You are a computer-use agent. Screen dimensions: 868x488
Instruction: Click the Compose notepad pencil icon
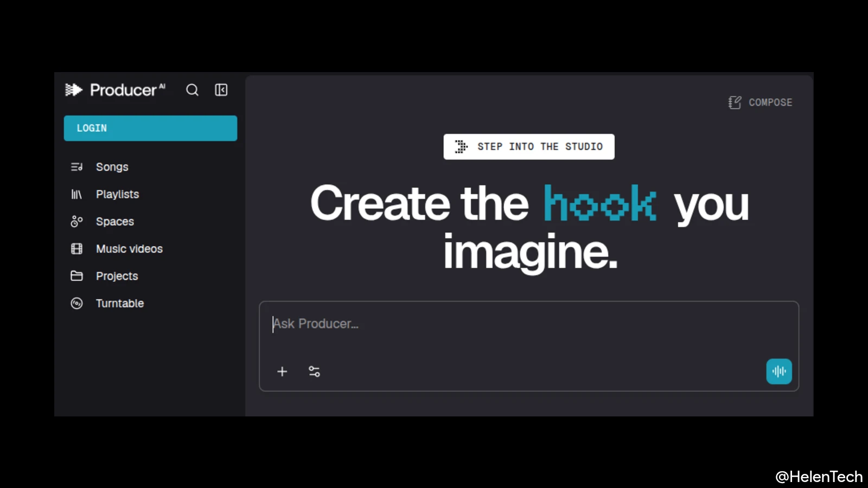[x=735, y=102]
